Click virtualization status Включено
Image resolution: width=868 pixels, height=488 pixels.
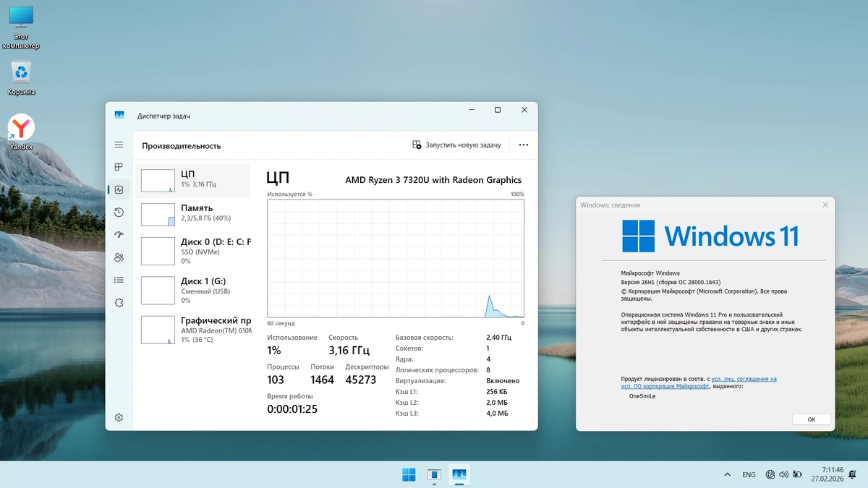coord(503,380)
